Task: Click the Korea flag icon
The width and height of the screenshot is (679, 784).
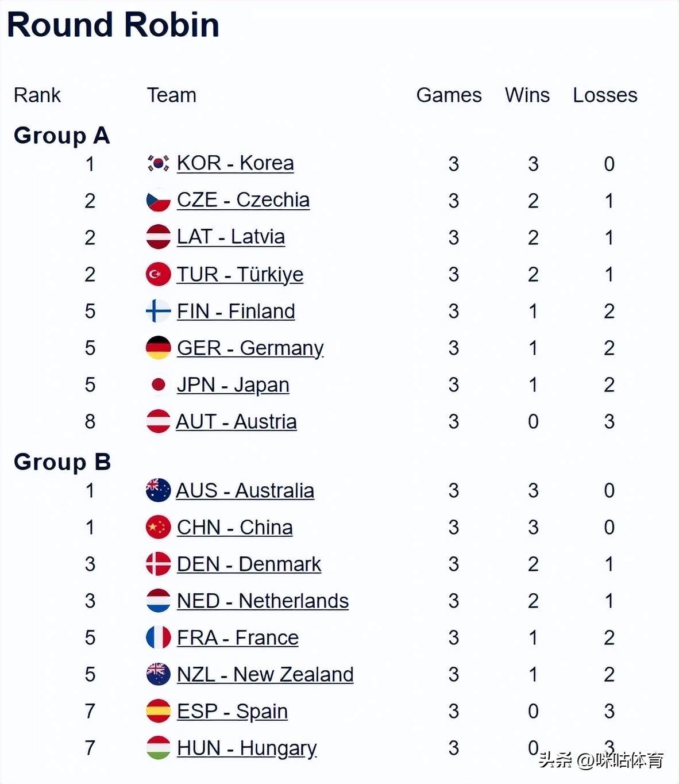Action: click(158, 164)
